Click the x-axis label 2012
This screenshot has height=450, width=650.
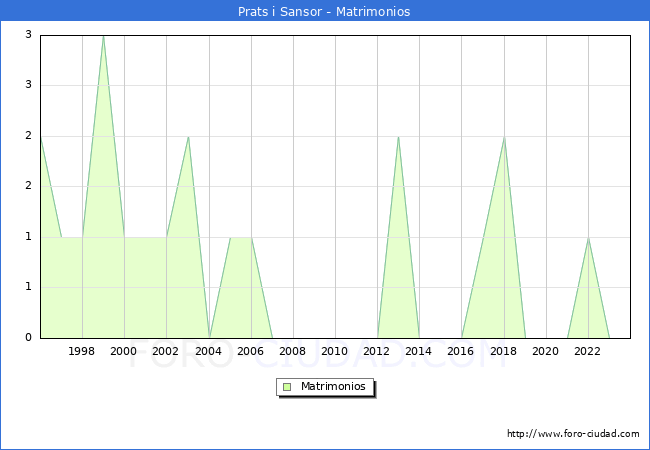pyautogui.click(x=376, y=351)
